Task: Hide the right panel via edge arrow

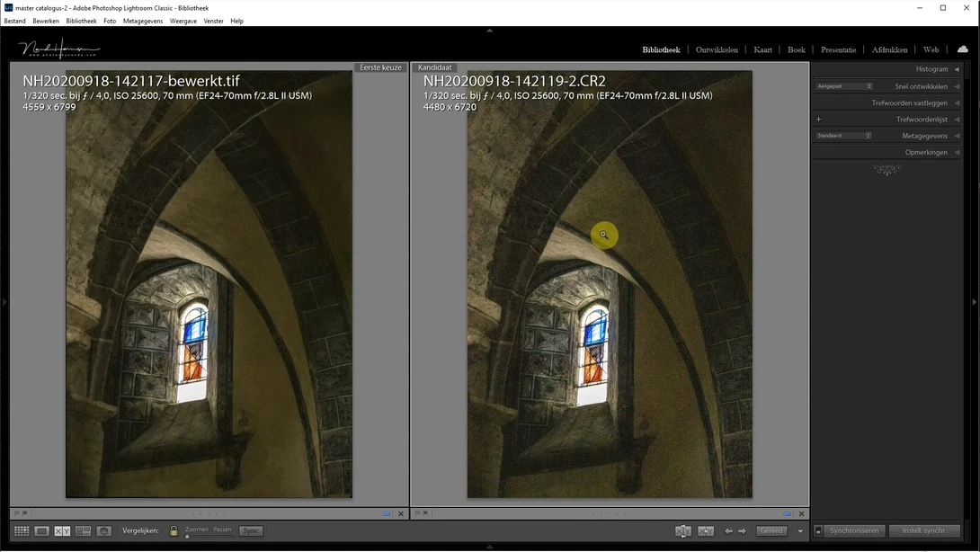Action: pos(975,302)
